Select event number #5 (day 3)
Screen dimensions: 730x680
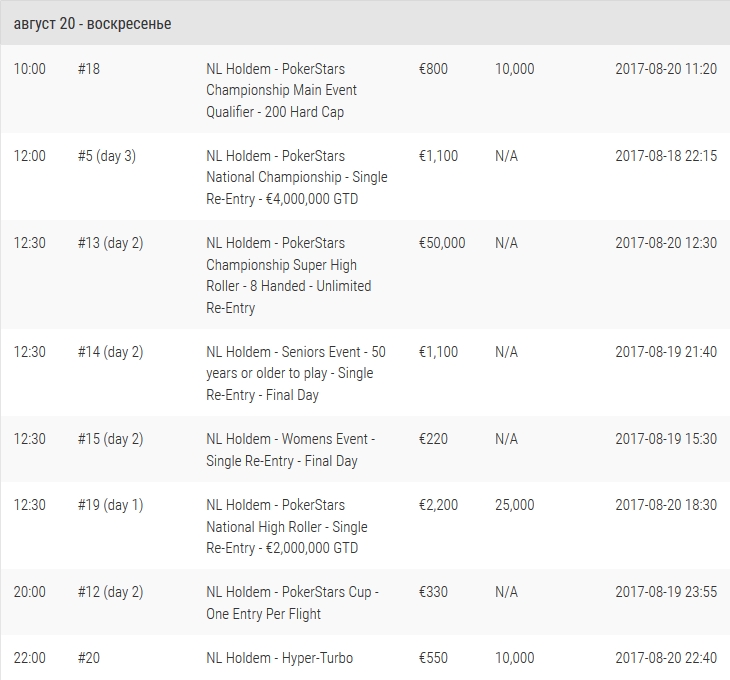click(x=107, y=156)
